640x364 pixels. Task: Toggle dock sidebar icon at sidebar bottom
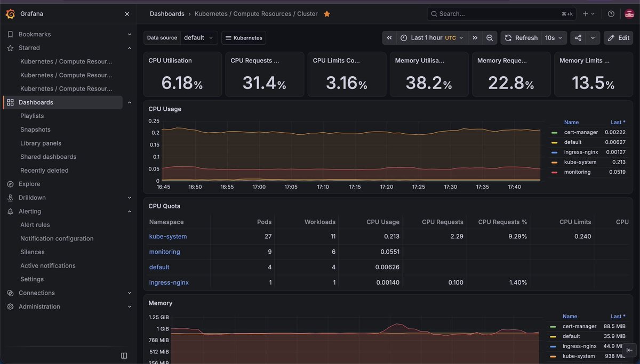coord(124,355)
